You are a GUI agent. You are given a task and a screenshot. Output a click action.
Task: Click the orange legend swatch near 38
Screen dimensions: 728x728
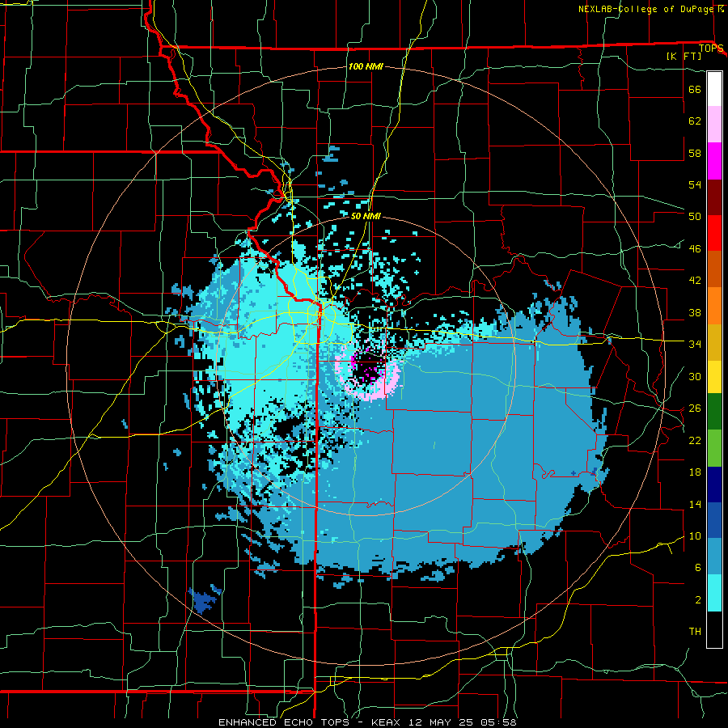click(714, 306)
